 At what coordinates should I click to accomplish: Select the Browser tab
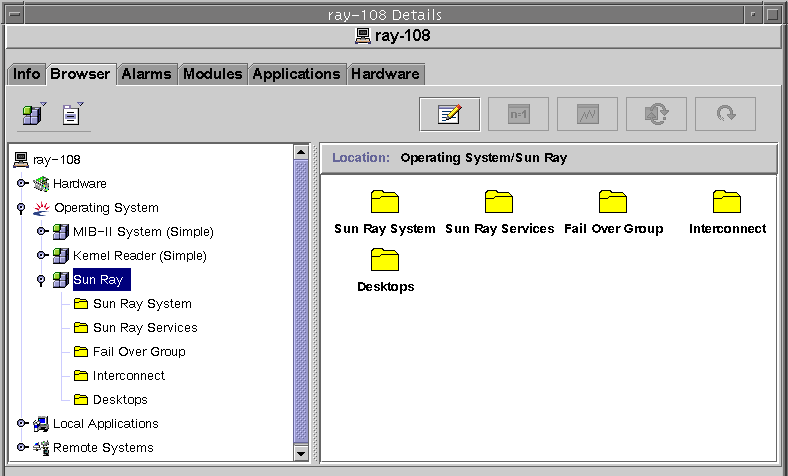click(80, 74)
